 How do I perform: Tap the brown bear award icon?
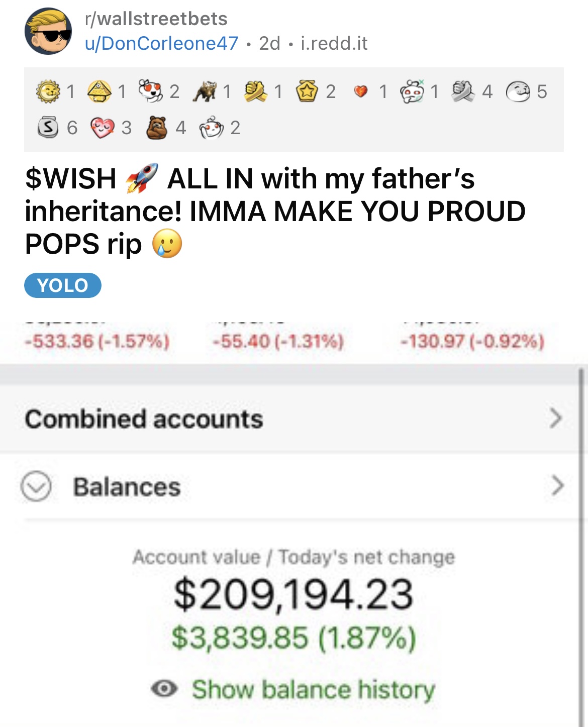[156, 128]
